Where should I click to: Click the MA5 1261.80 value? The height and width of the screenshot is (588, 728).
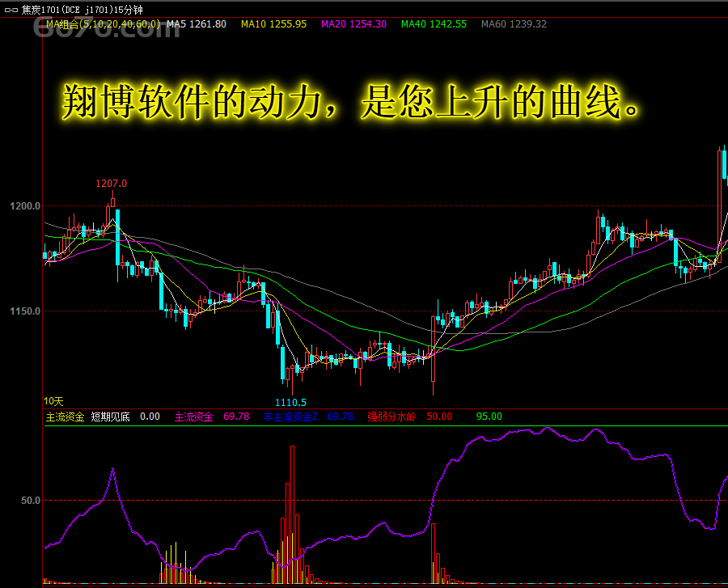click(197, 24)
